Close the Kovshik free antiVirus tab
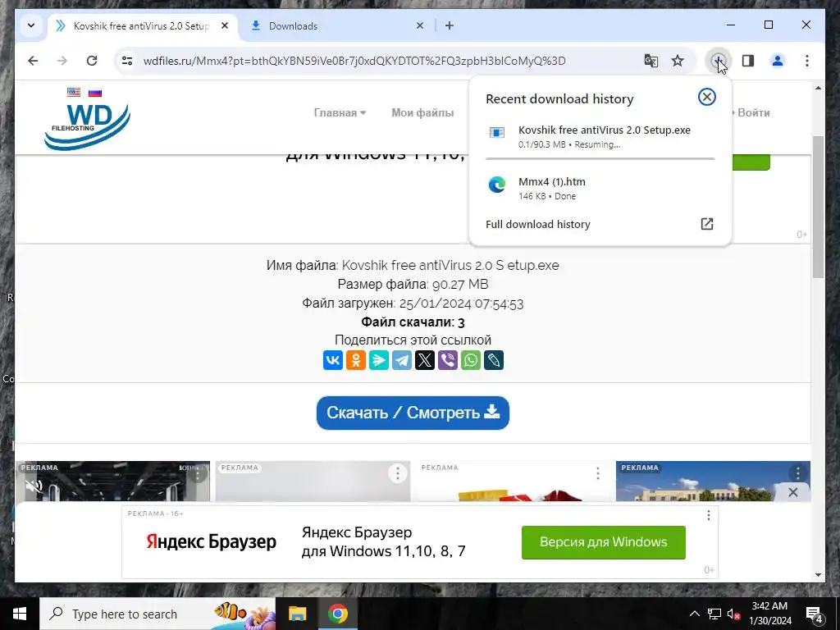Screen dimensions: 840x630 [225, 25]
